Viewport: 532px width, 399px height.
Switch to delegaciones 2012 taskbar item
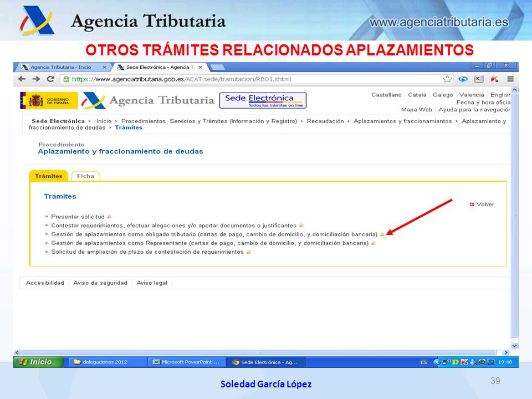point(108,362)
